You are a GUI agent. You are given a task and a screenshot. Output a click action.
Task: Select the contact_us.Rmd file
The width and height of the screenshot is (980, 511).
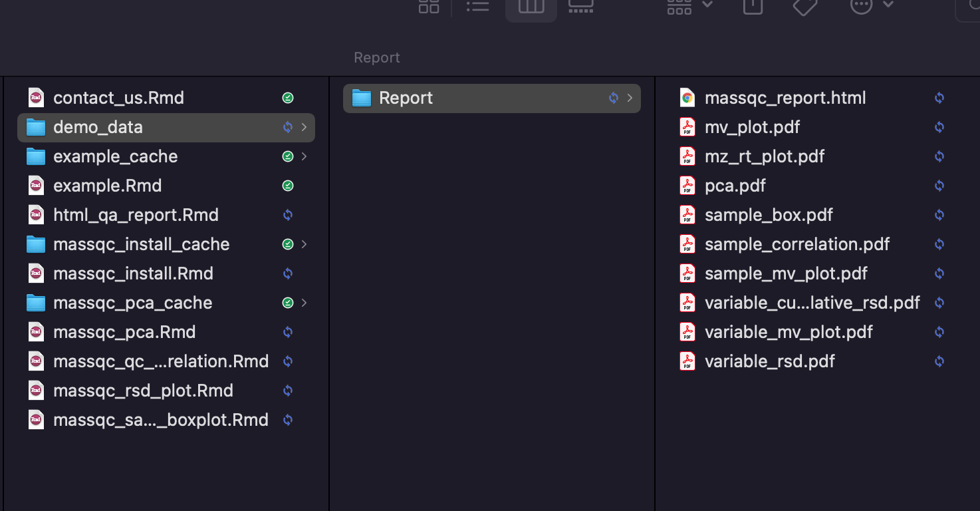166,98
